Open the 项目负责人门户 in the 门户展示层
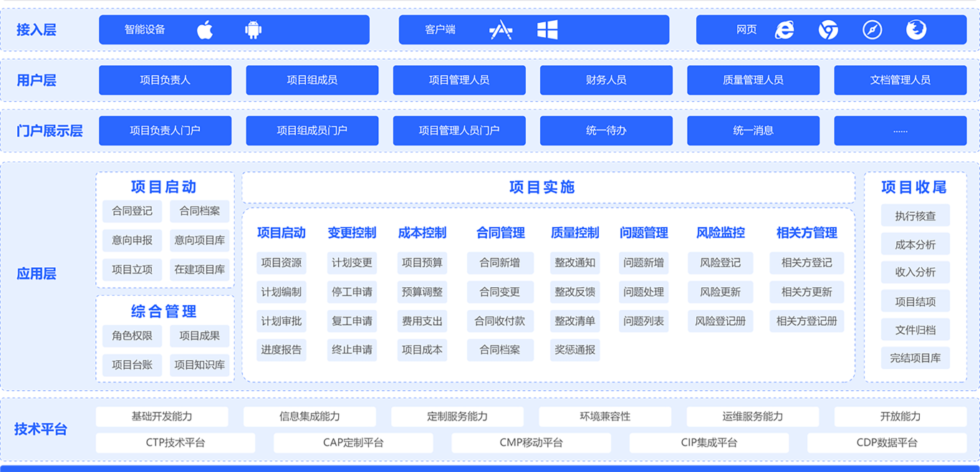 pyautogui.click(x=165, y=130)
